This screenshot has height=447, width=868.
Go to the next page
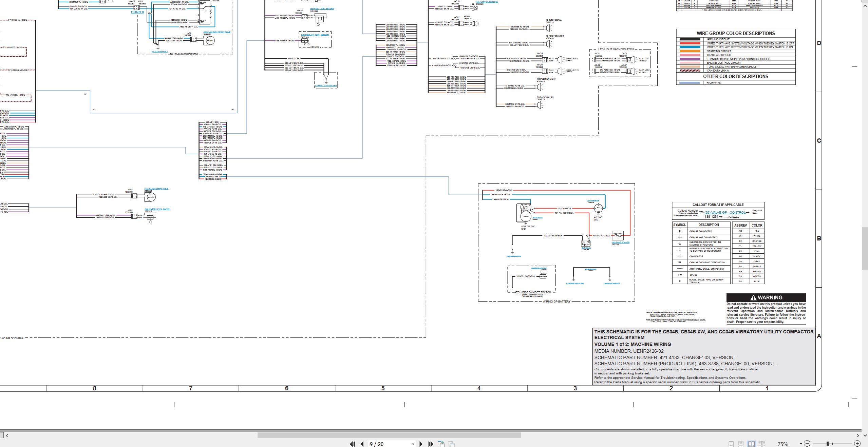[x=421, y=444]
